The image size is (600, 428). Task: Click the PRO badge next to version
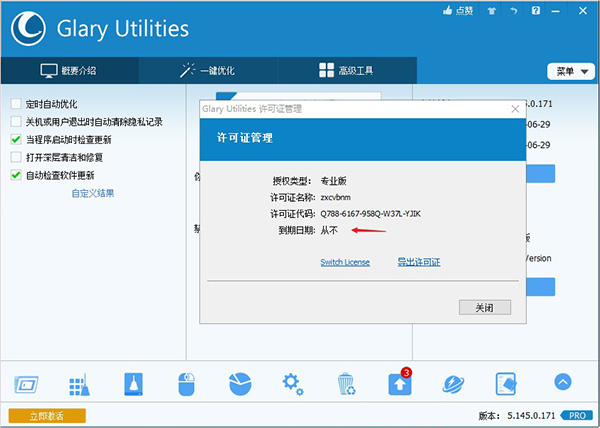click(577, 415)
